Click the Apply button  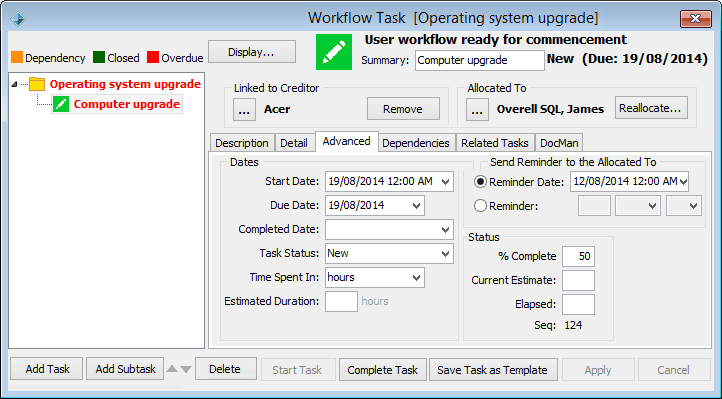tap(598, 370)
